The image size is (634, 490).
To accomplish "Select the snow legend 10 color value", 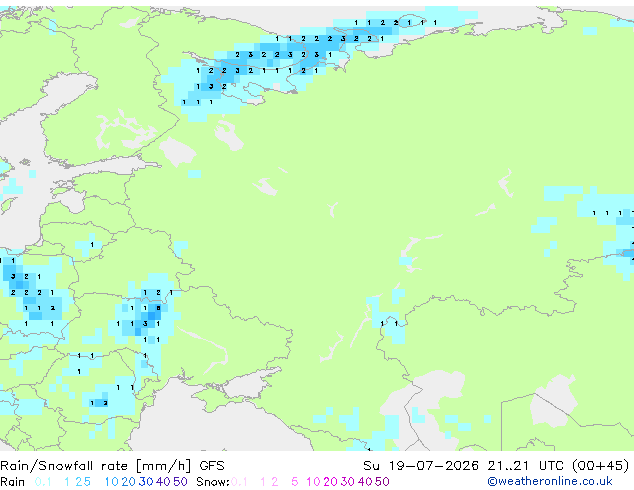I will pyautogui.click(x=313, y=482).
